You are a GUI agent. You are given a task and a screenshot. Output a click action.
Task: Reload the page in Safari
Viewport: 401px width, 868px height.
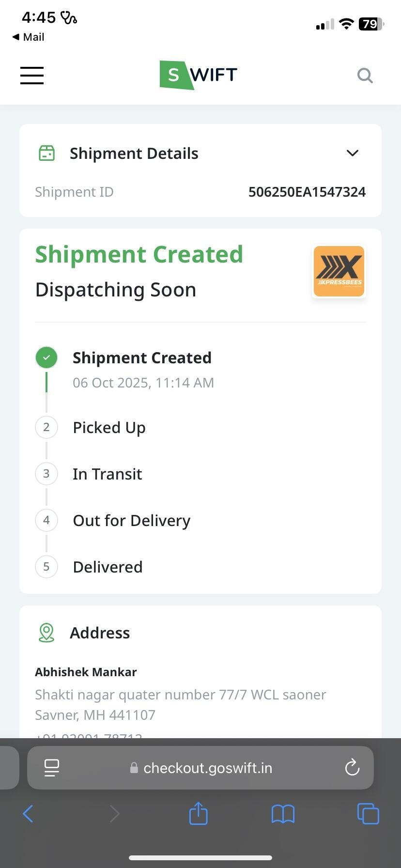(x=352, y=768)
